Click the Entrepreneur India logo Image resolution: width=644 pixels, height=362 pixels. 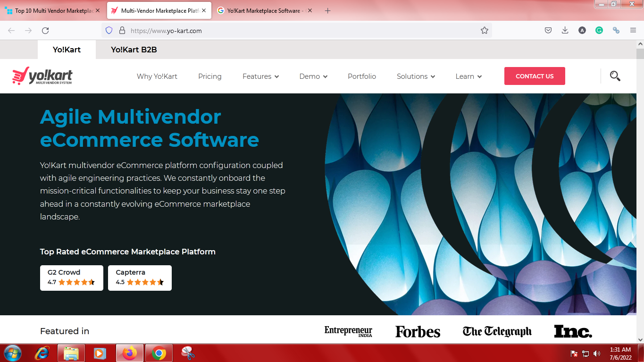[348, 331]
